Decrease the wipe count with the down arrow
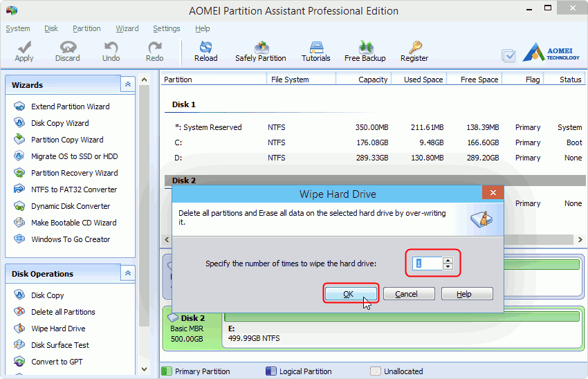The height and width of the screenshot is (379, 588). [448, 267]
